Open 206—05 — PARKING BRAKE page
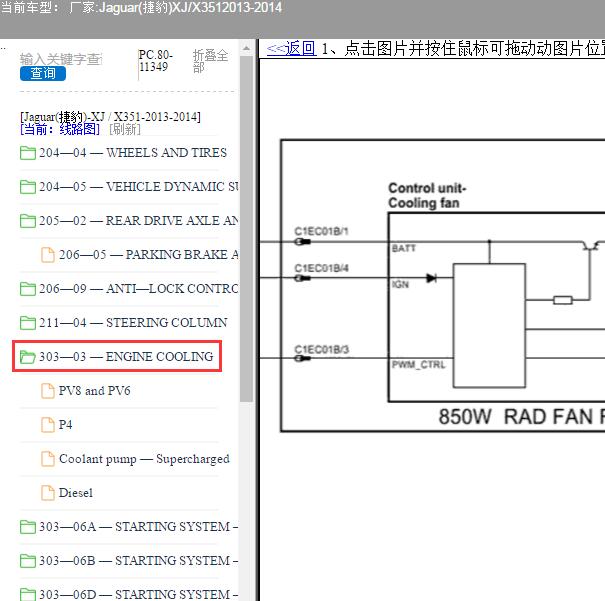This screenshot has height=601, width=605. (149, 255)
